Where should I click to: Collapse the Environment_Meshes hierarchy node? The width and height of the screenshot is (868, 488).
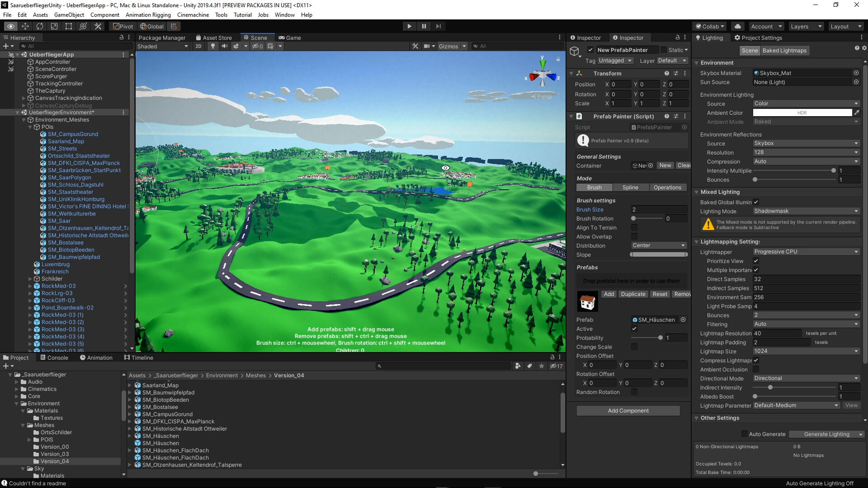(24, 120)
